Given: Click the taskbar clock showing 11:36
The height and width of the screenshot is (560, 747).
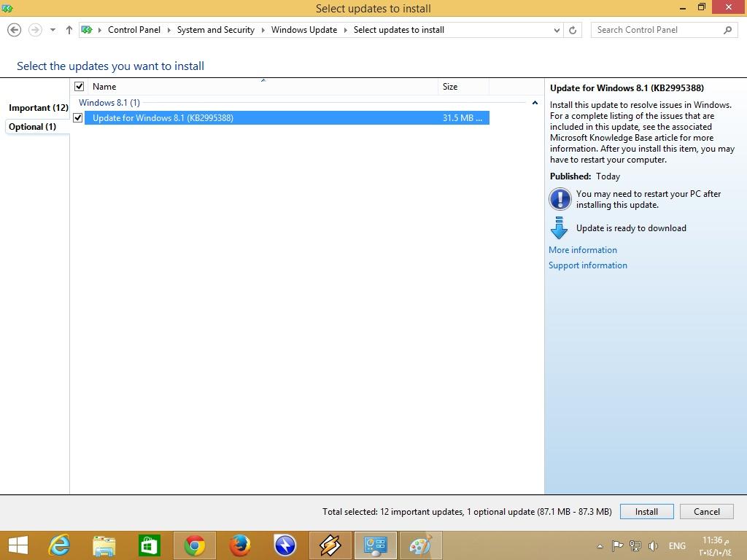Looking at the screenshot, I should [715, 545].
